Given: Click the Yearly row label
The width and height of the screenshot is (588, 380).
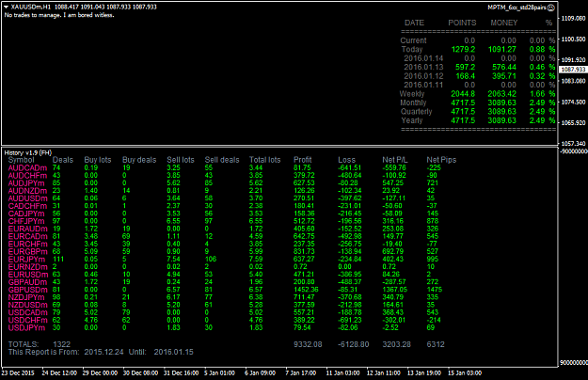Looking at the screenshot, I should [x=412, y=120].
